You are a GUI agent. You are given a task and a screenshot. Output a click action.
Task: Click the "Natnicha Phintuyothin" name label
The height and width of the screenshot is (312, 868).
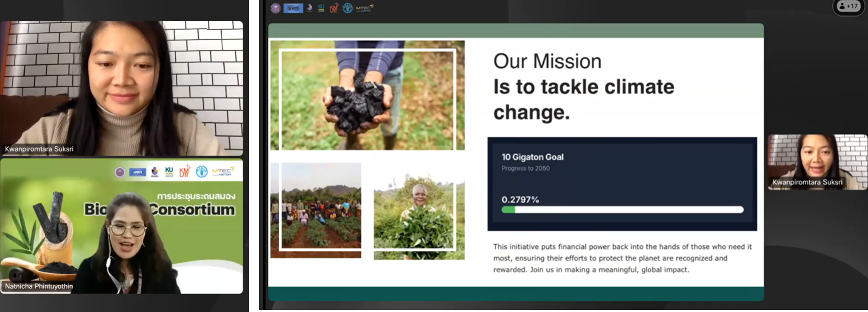click(39, 286)
